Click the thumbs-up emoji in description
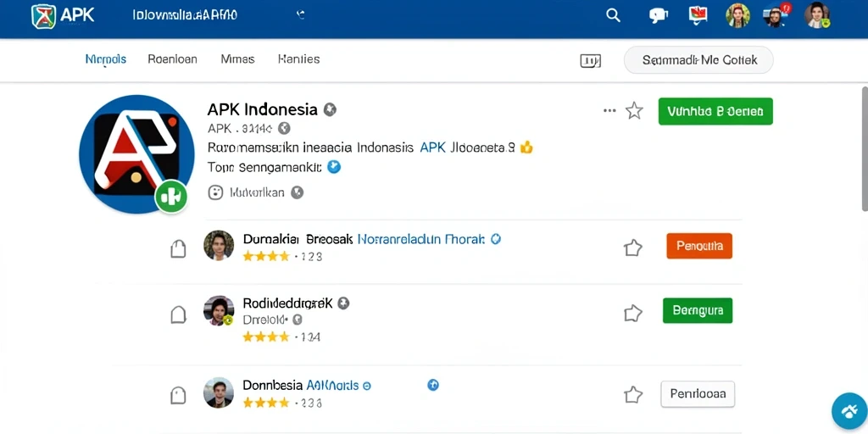Screen dimensions: 868x434 coord(526,147)
